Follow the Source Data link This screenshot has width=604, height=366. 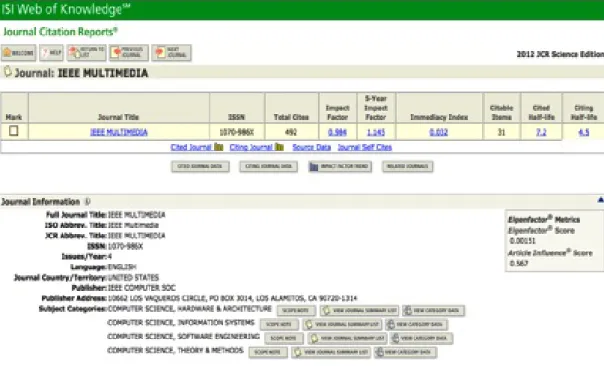(311, 147)
